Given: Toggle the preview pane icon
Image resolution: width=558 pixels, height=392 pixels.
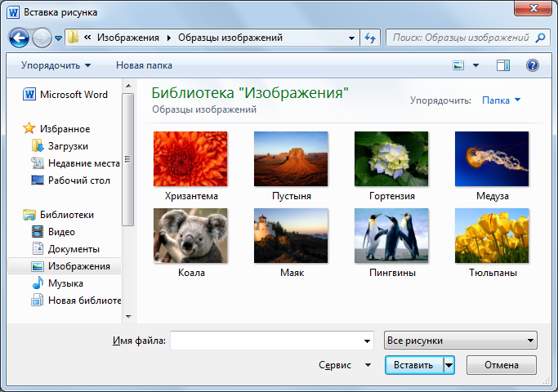Looking at the screenshot, I should [503, 65].
